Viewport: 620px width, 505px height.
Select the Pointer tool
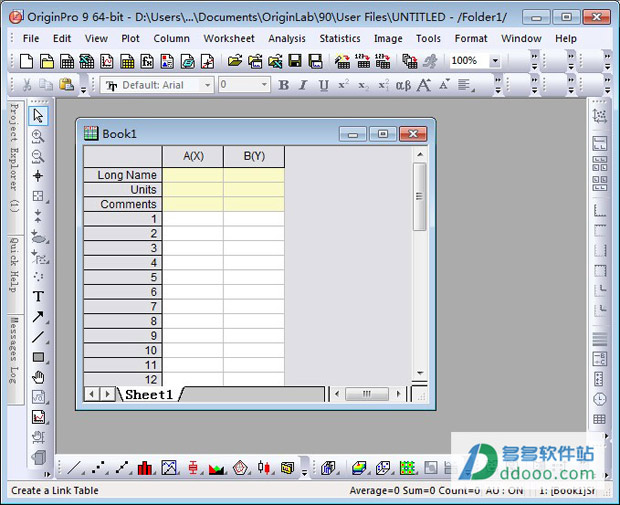(x=38, y=116)
